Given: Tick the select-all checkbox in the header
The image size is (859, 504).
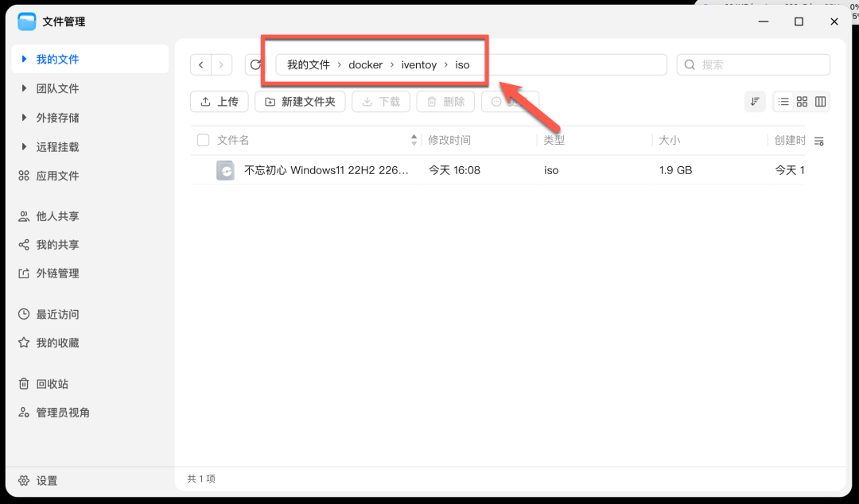Looking at the screenshot, I should pos(204,140).
